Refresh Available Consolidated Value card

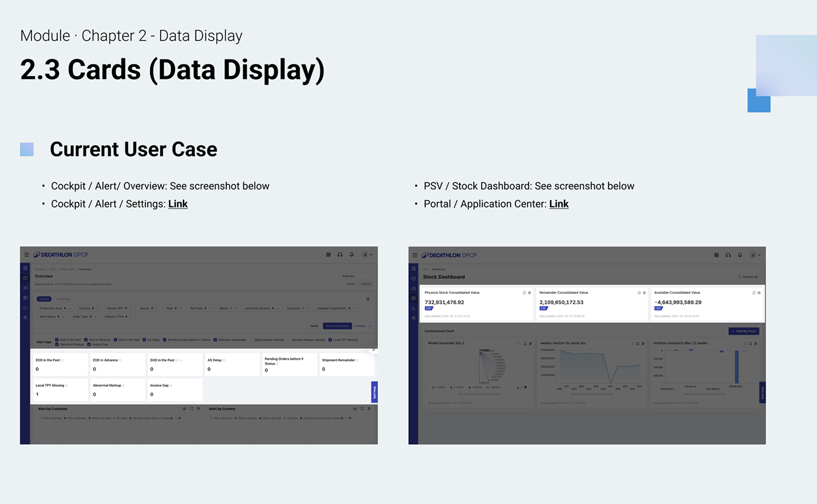[x=754, y=293]
